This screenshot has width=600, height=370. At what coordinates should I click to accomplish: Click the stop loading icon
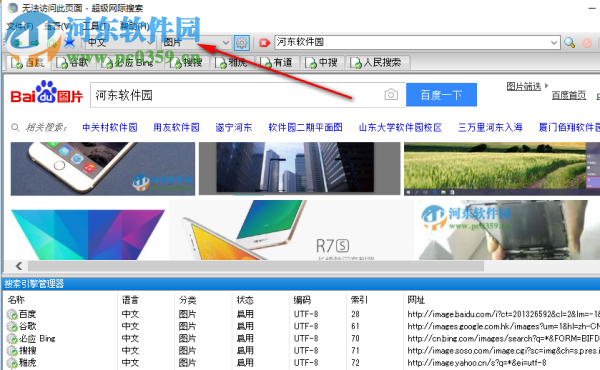point(587,43)
